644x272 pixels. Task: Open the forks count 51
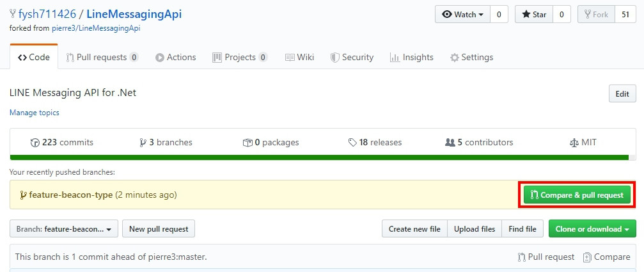(625, 14)
